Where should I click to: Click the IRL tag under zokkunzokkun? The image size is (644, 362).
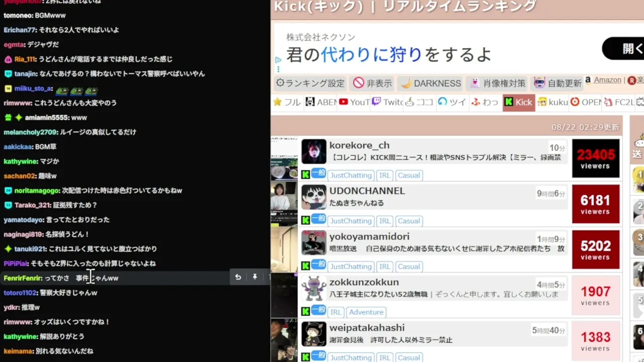(336, 312)
